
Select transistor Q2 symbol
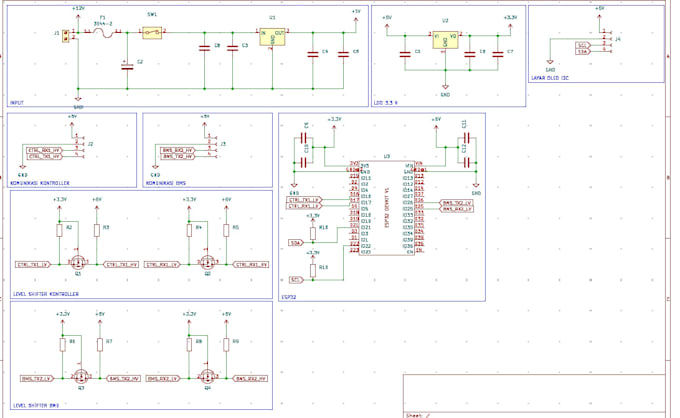(x=207, y=262)
